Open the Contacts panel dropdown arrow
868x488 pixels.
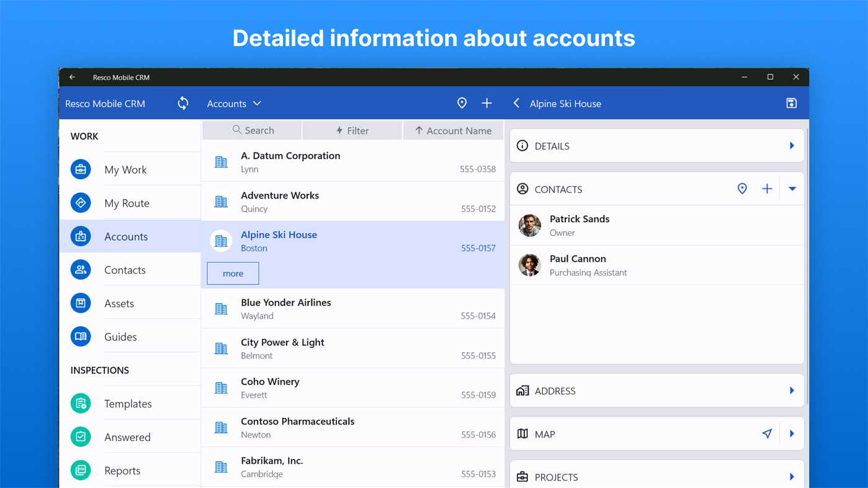point(792,189)
